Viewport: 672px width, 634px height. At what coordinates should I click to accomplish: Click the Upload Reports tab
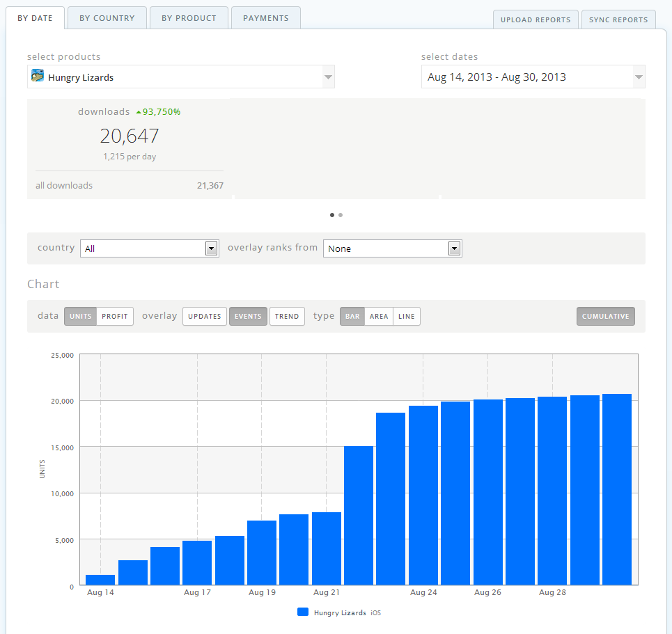point(536,19)
